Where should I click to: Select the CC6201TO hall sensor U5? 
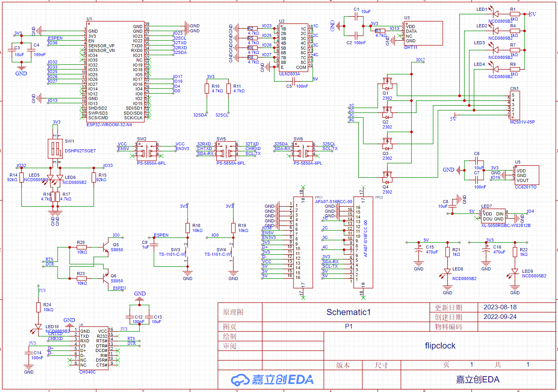tap(526, 175)
